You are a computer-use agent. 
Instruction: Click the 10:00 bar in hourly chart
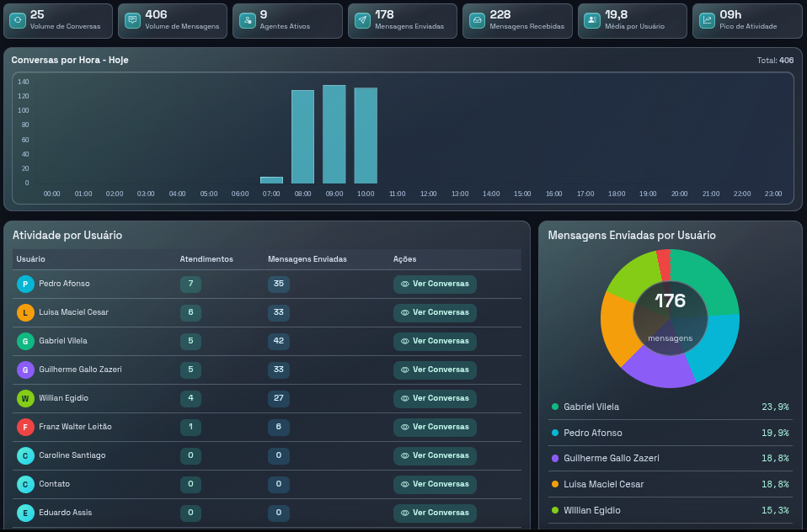[x=366, y=136]
